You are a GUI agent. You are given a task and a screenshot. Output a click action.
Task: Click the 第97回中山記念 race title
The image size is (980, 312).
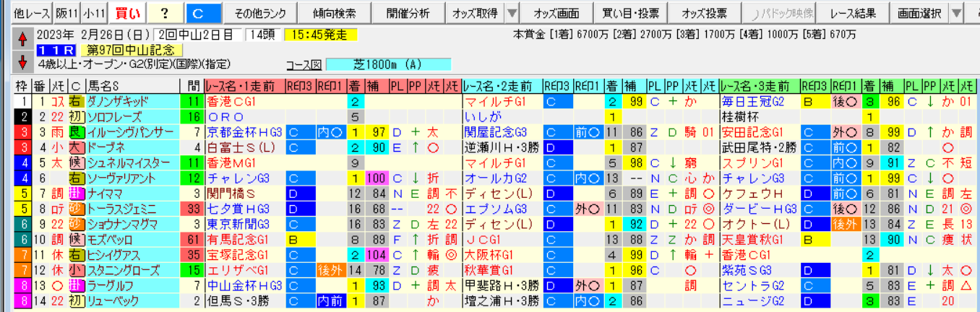(x=131, y=50)
